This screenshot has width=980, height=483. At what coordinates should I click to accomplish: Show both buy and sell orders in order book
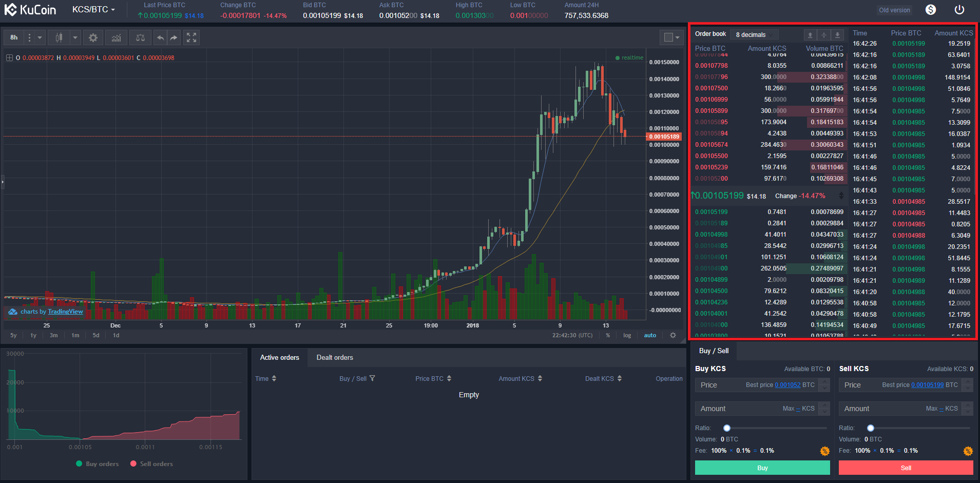[824, 35]
